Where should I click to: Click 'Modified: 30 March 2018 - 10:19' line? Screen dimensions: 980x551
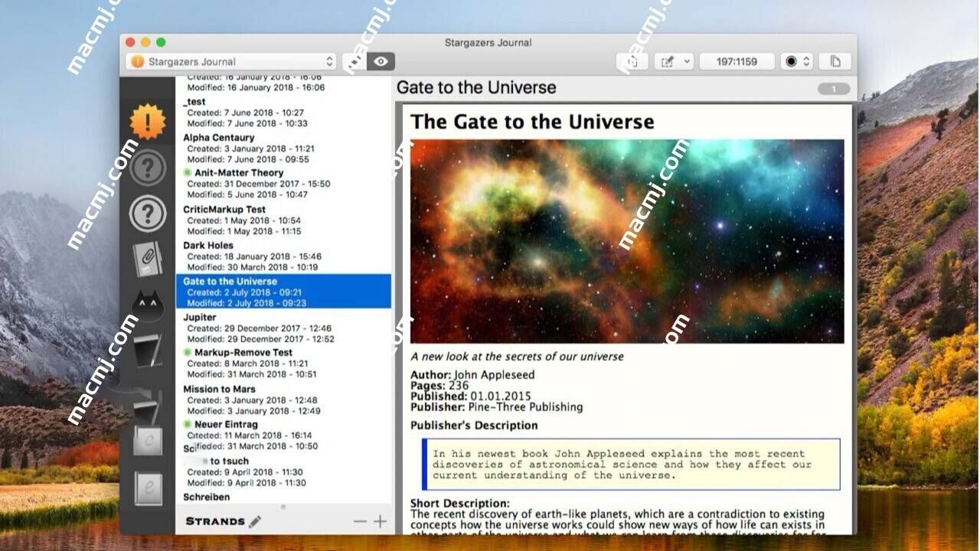(x=253, y=267)
